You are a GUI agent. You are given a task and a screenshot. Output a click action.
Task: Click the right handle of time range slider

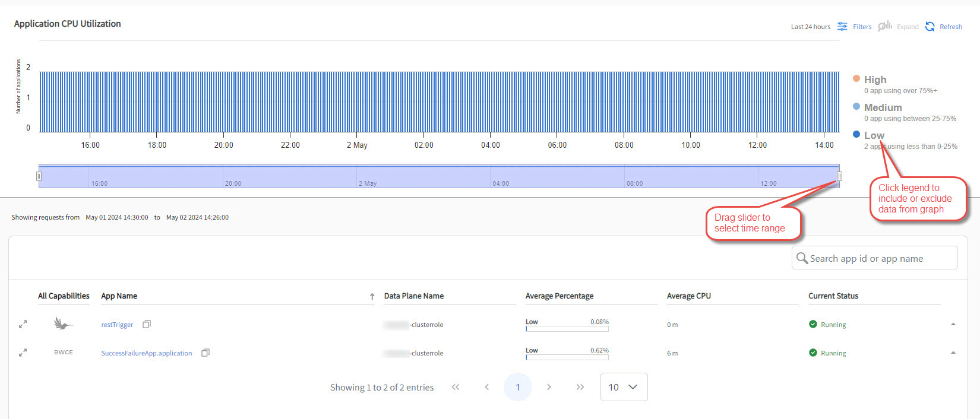839,176
